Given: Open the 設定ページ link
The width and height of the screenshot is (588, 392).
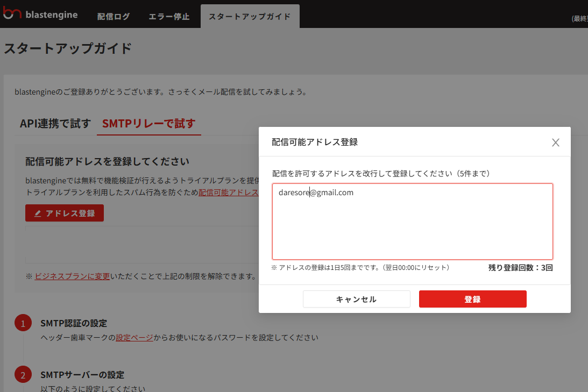Looking at the screenshot, I should coord(134,338).
